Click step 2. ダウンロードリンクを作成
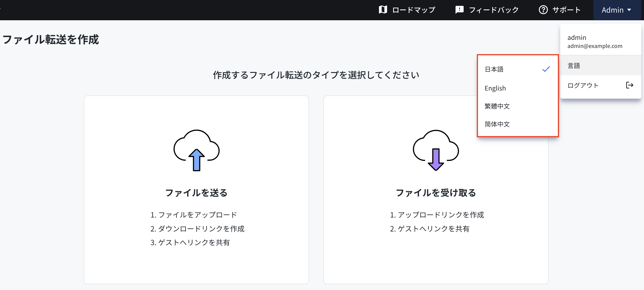This screenshot has height=290, width=644. coord(197,229)
